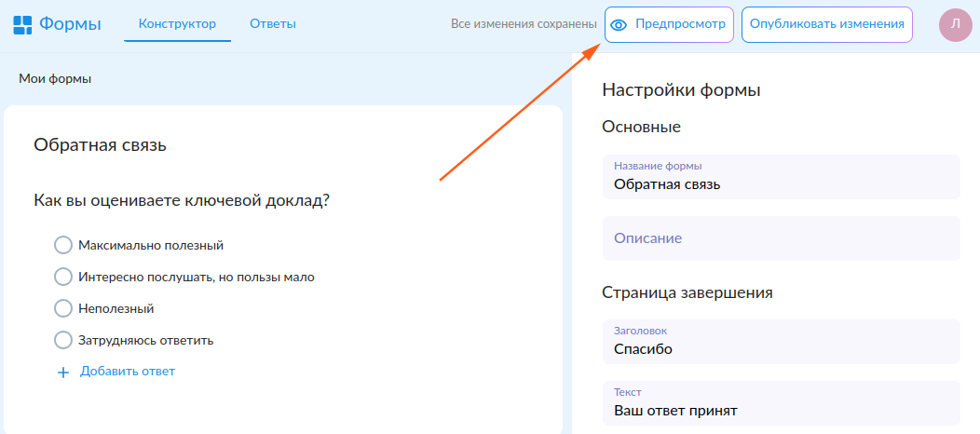Edit the Текст field Ваш ответ принят
The height and width of the screenshot is (434, 980).
pos(781,403)
